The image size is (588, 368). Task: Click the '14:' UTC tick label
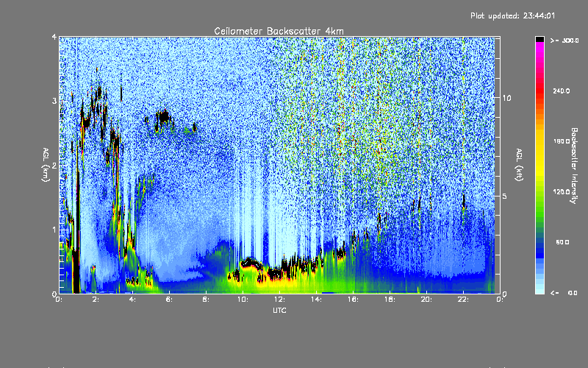317,300
